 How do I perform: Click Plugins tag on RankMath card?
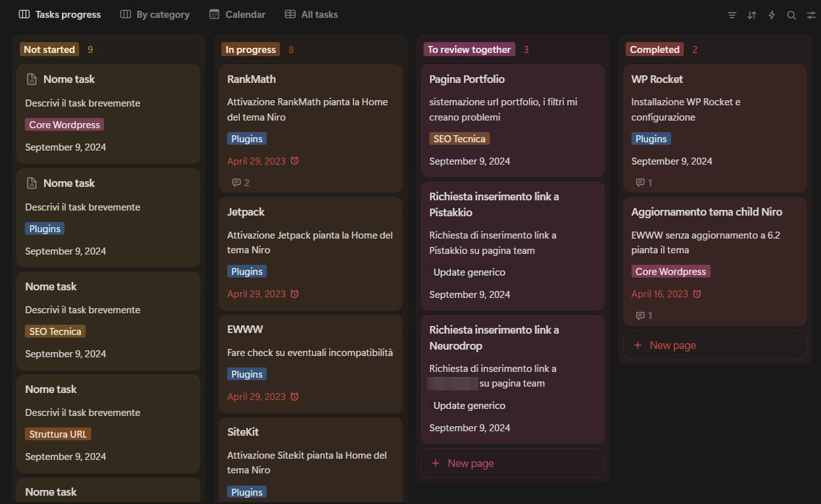(x=247, y=139)
